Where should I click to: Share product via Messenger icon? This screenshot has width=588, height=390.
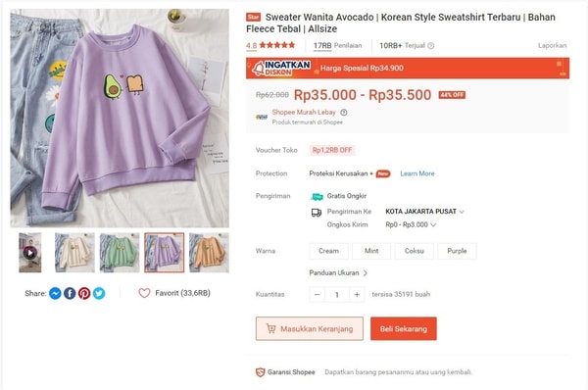[x=55, y=293]
